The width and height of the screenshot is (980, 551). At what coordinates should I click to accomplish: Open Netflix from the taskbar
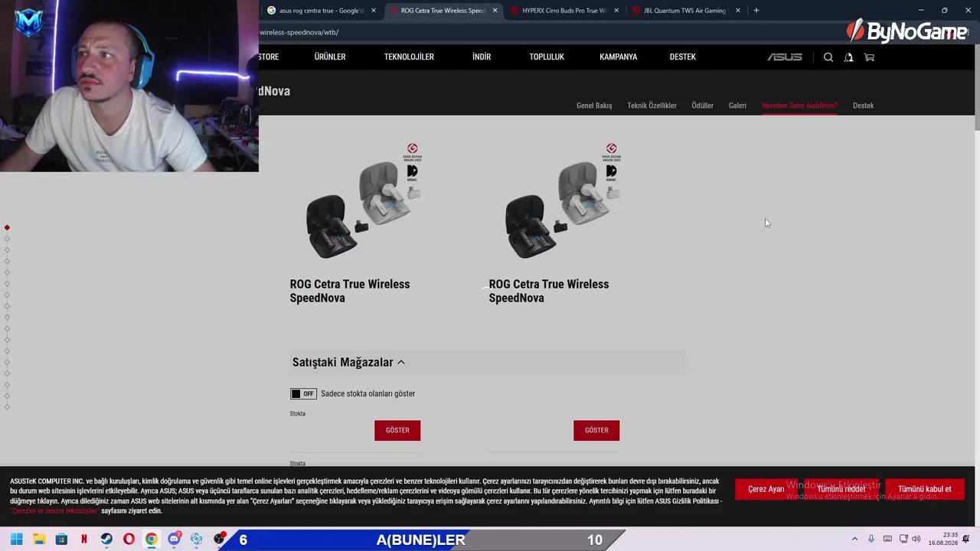point(84,540)
